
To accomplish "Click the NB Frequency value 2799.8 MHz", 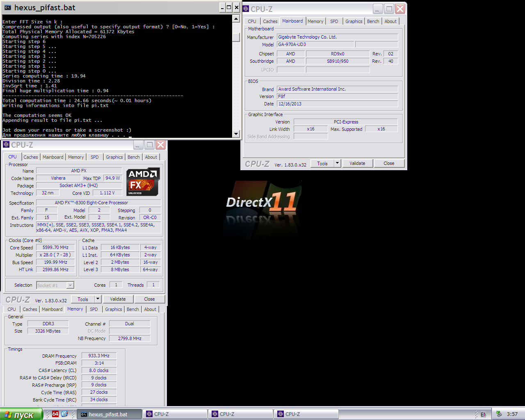I will point(130,338).
